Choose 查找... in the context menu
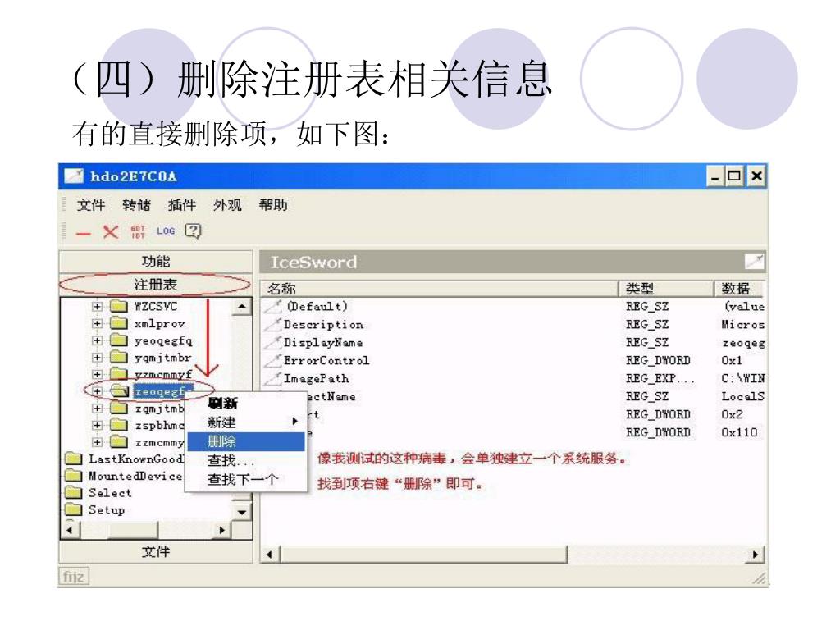The height and width of the screenshot is (630, 840). click(246, 461)
